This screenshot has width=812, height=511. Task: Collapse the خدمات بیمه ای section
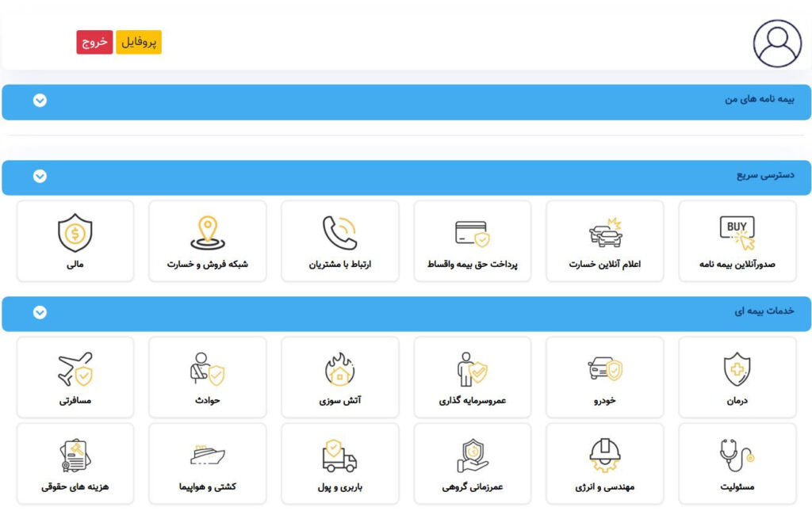point(40,313)
